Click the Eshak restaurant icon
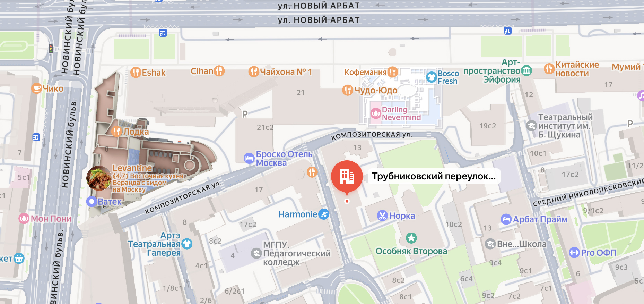 [x=136, y=73]
